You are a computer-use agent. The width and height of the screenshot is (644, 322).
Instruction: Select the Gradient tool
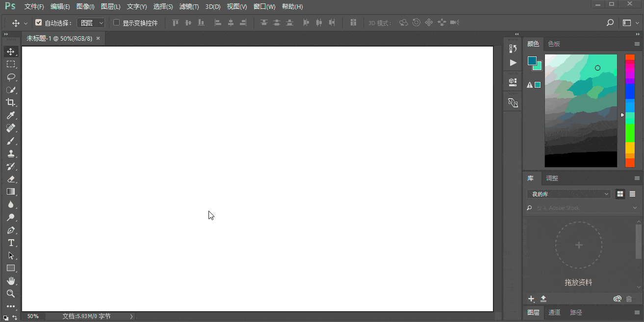point(11,192)
